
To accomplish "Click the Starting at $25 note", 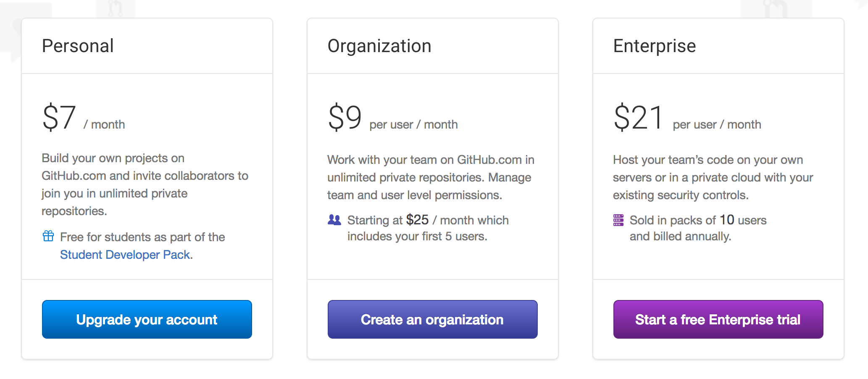I will [428, 228].
